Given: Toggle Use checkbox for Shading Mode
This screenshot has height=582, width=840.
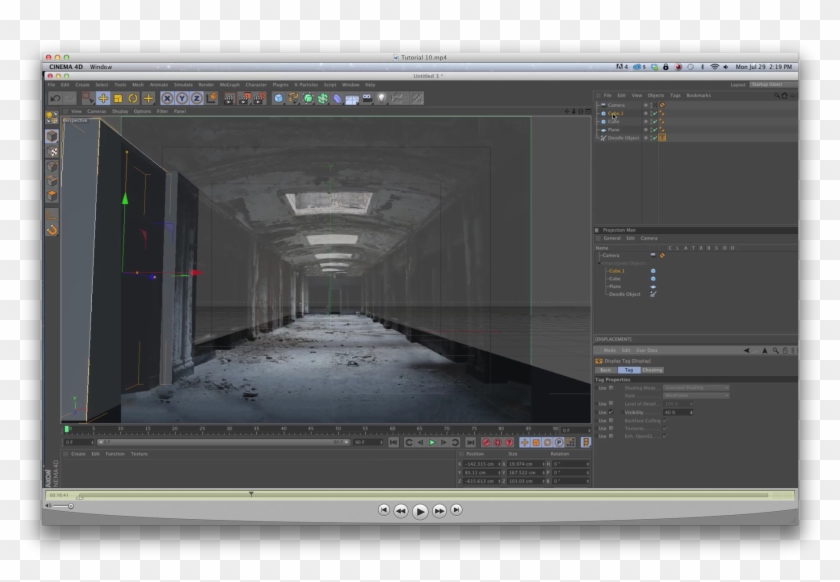Looking at the screenshot, I should tap(611, 387).
